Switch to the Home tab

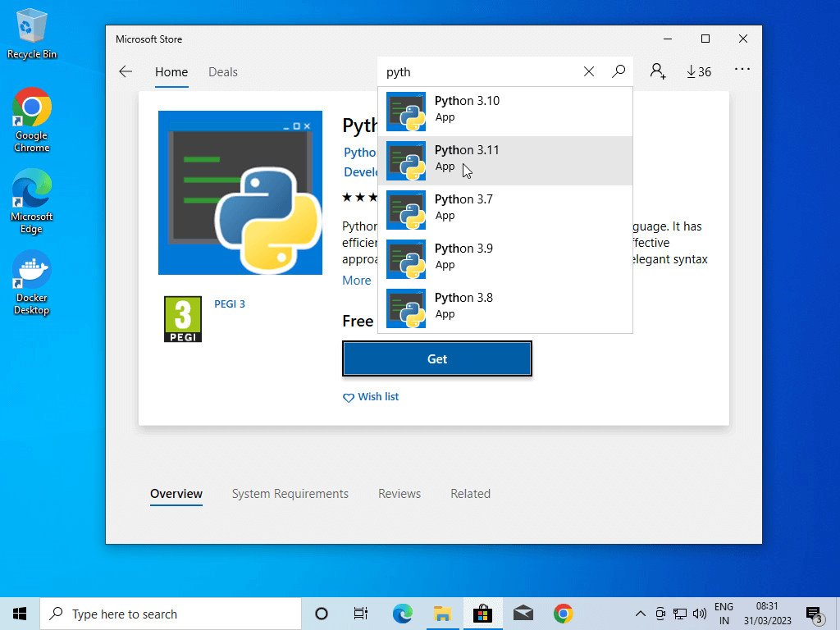point(171,72)
